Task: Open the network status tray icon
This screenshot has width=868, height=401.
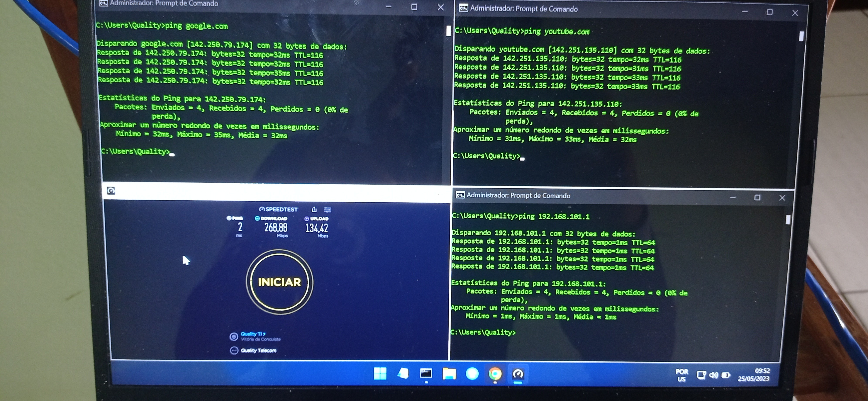Action: 701,375
